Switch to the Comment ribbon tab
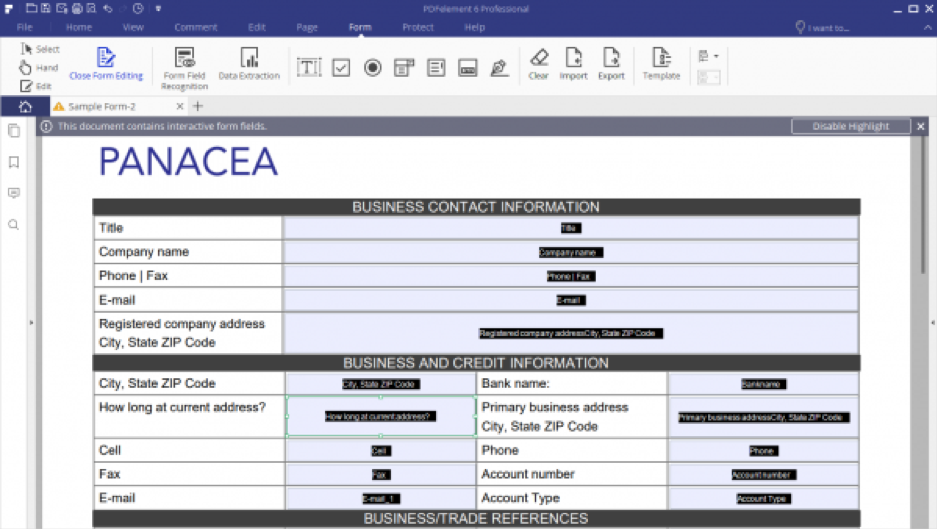The width and height of the screenshot is (937, 529). click(x=195, y=27)
